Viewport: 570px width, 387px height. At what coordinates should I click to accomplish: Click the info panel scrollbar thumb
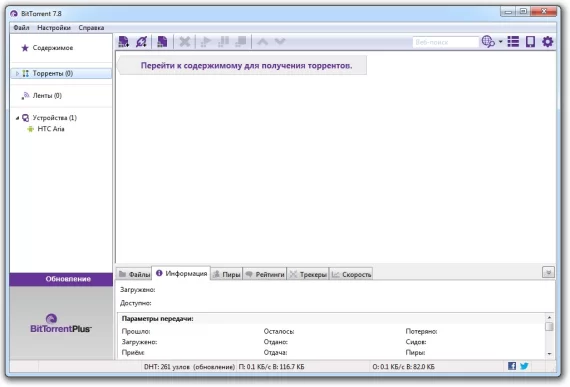(x=549, y=326)
